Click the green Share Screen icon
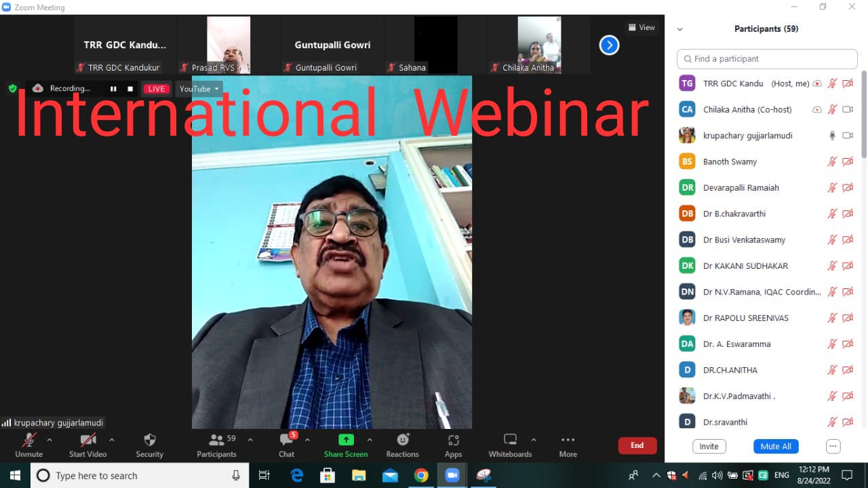The image size is (868, 488). [346, 440]
